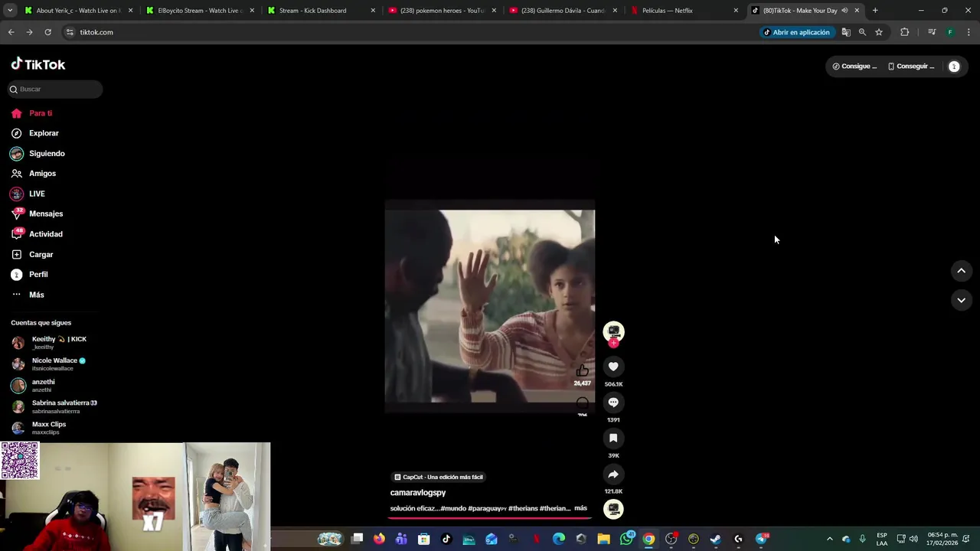This screenshot has height=551, width=980.
Task: Open Actividad notifications
Action: [x=46, y=234]
